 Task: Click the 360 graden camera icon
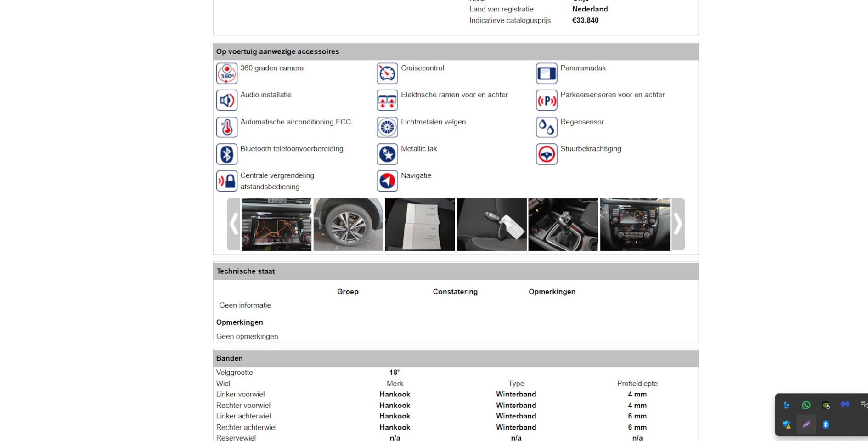(x=226, y=73)
